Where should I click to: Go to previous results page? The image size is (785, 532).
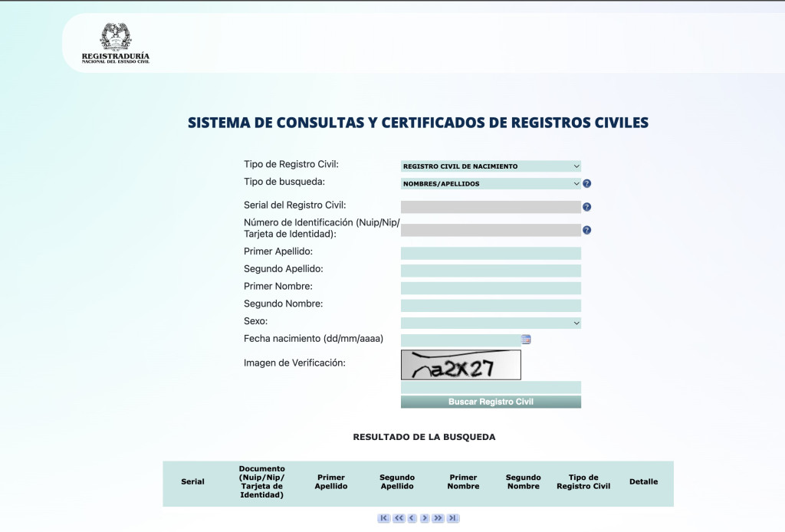(412, 518)
